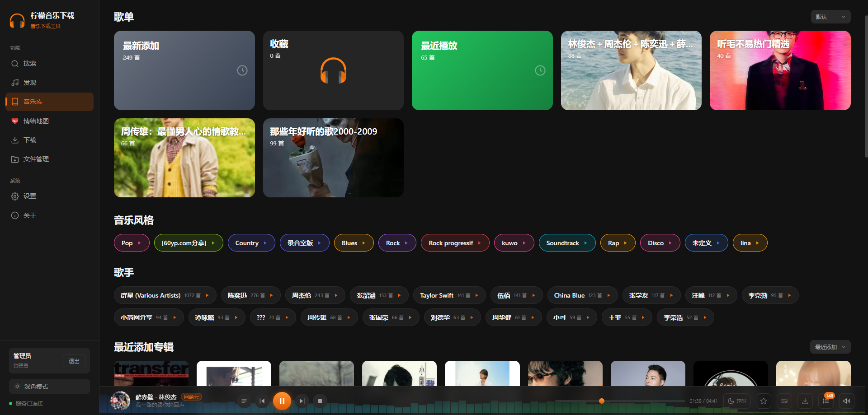Expand the Soundtrack genre tag
The image size is (868, 415).
coord(567,243)
